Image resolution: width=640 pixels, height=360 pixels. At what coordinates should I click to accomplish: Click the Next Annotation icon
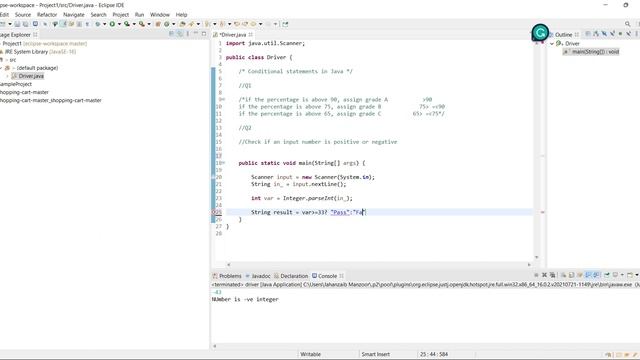pyautogui.click(x=207, y=24)
